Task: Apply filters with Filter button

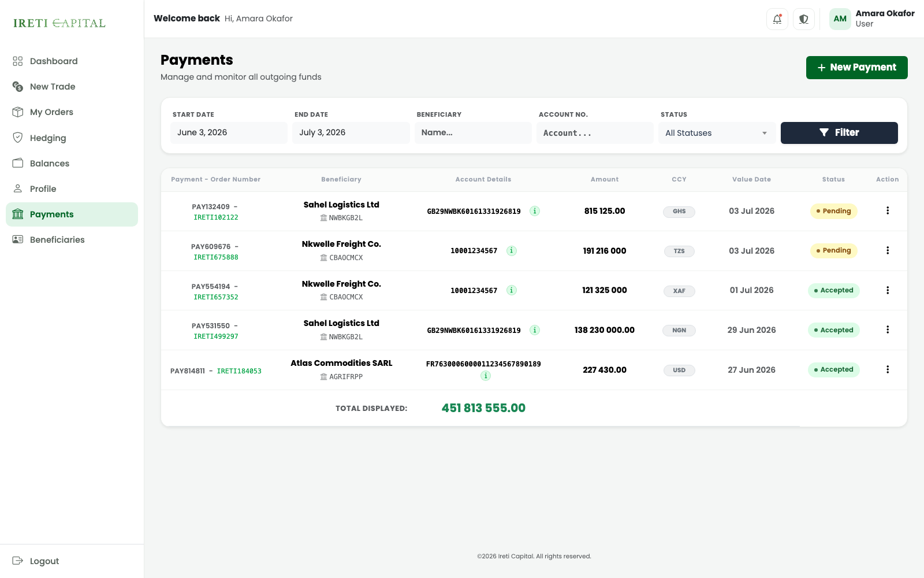Action: 839,133
